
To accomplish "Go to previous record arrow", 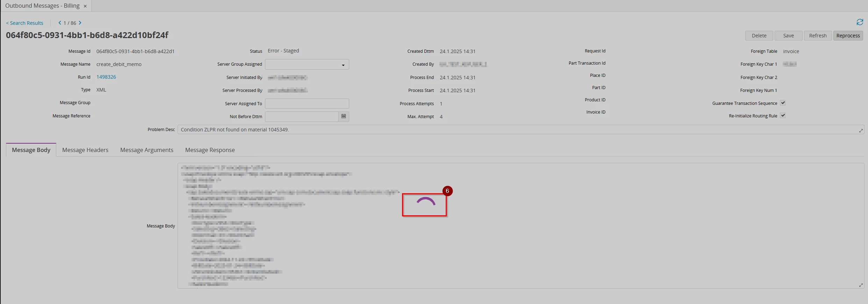I will [x=60, y=23].
